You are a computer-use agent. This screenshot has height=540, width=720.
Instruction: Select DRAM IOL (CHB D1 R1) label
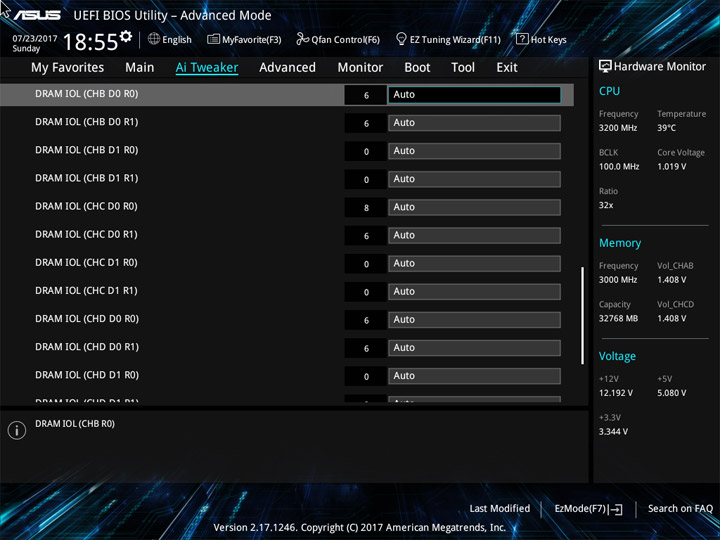point(87,178)
